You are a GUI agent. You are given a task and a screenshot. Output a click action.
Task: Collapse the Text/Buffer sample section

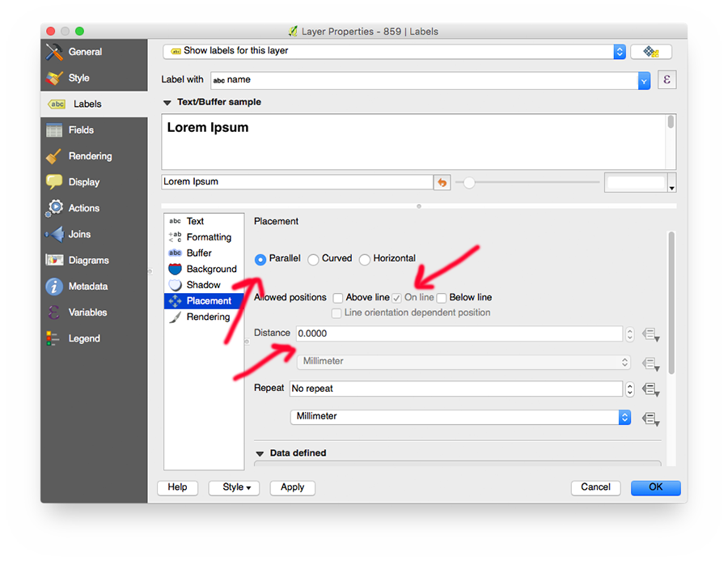[x=167, y=103]
